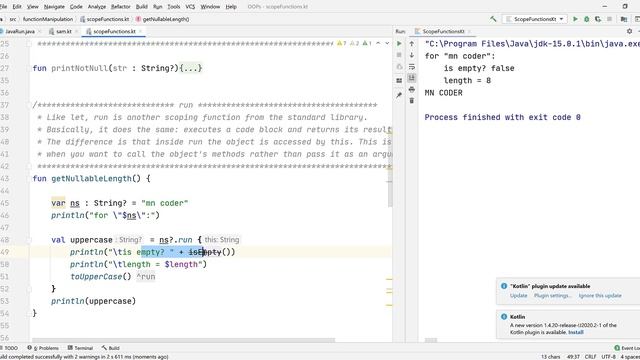The height and width of the screenshot is (360, 640).
Task: Open Plugin settings link in notification
Action: pos(553,296)
